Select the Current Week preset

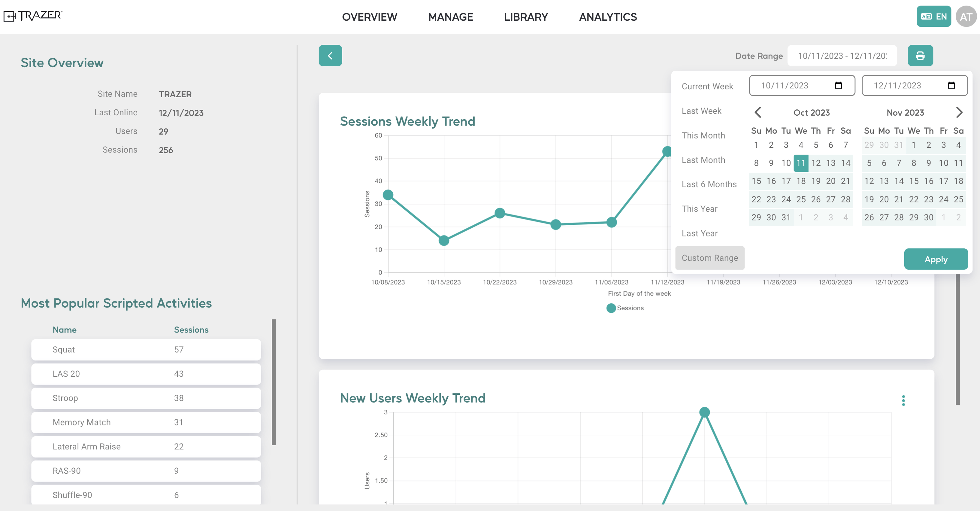point(707,87)
